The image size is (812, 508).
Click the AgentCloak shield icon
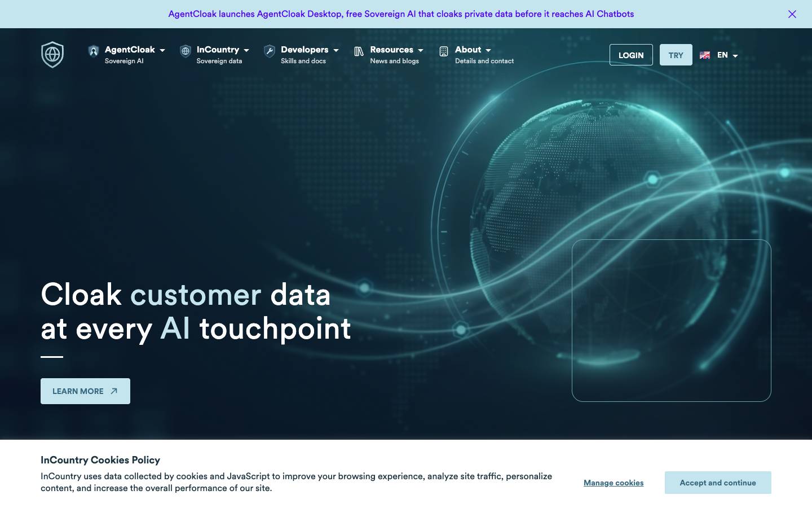94,51
